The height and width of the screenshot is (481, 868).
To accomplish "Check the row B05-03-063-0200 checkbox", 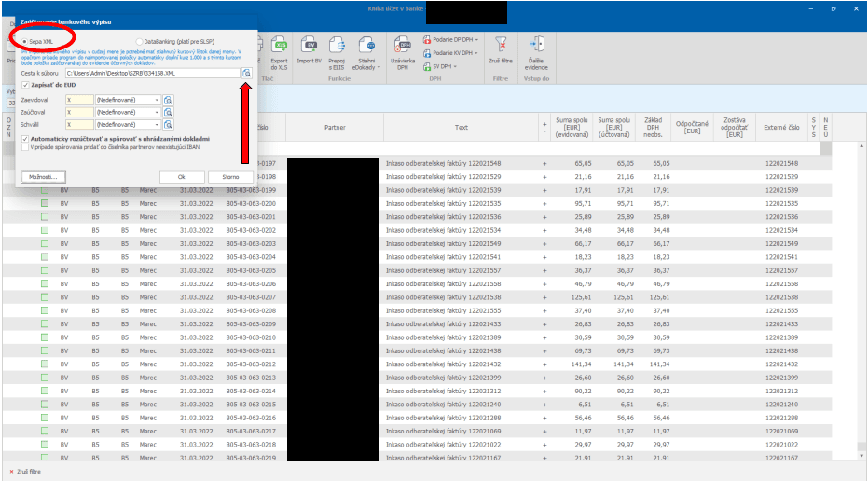I will click(45, 203).
